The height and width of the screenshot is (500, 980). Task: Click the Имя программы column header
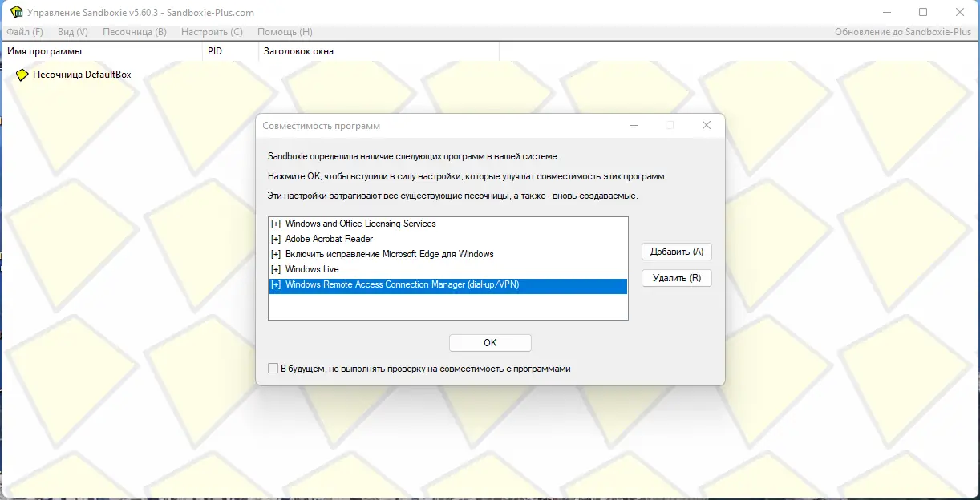(x=100, y=51)
